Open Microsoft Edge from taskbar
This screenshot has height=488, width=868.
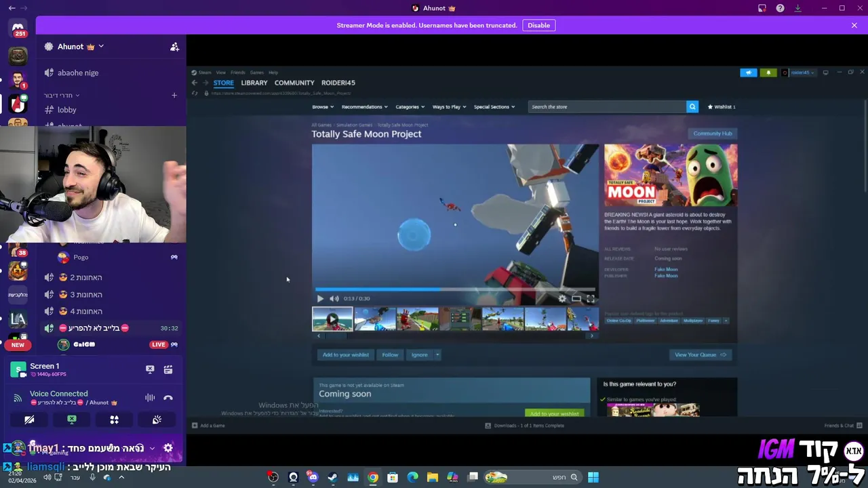tap(413, 477)
